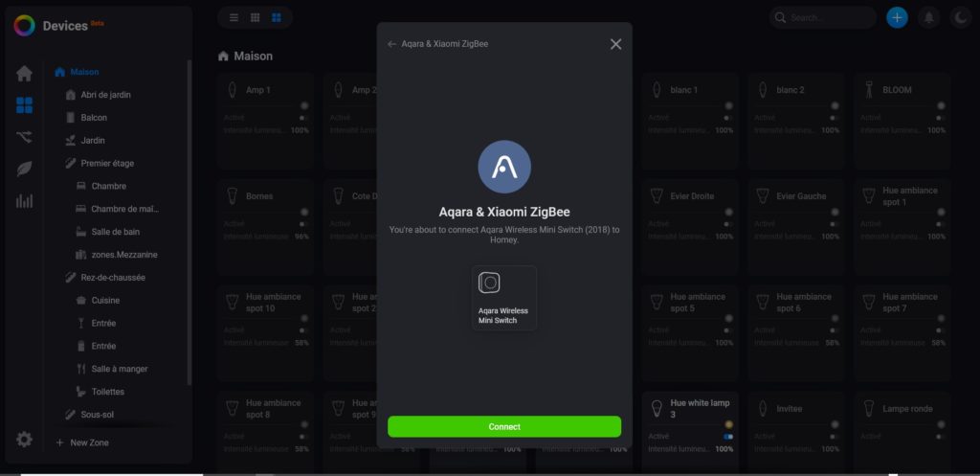
Task: Select the Rez-de-chaussée zone in tree
Action: pos(113,278)
